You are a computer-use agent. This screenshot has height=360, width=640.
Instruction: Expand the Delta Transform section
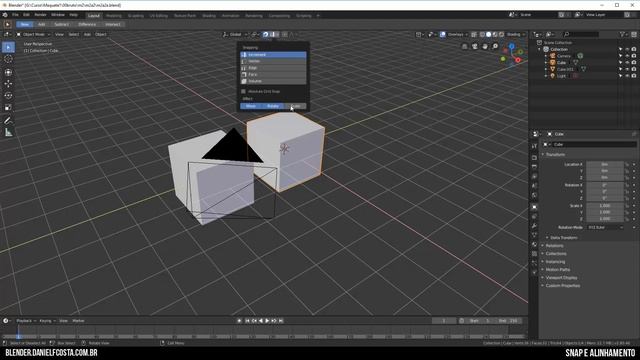point(563,238)
